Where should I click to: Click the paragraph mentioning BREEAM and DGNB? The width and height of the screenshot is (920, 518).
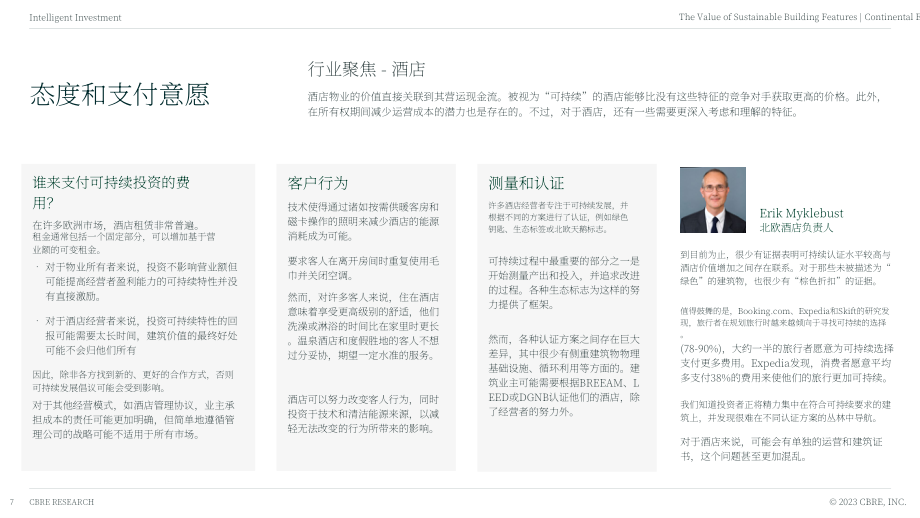[x=564, y=375]
